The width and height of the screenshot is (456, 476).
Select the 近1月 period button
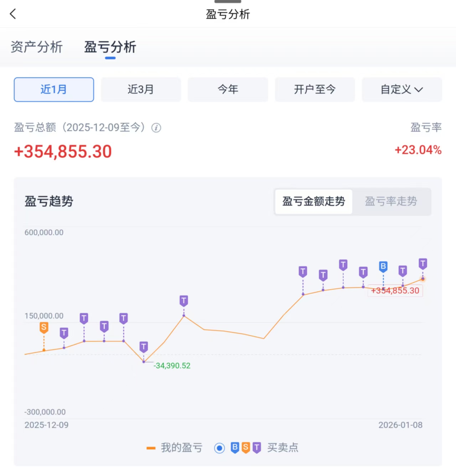54,89
